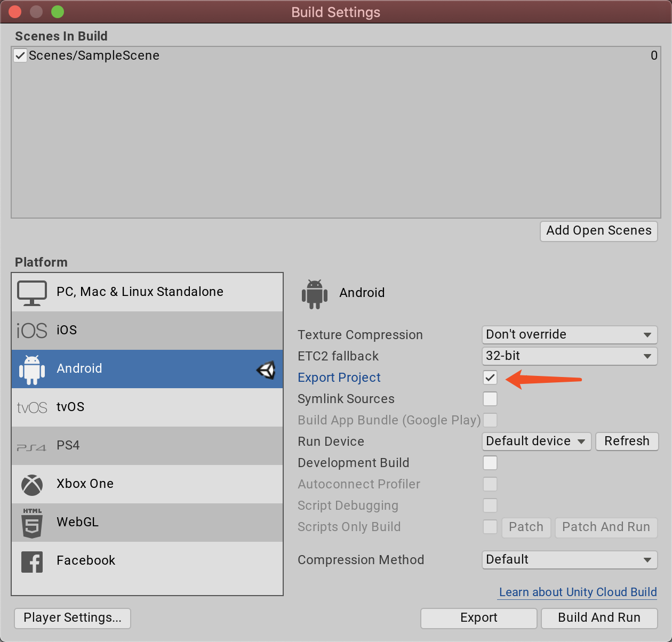Click the PC, Mac & Linux Standalone monitor icon
The width and height of the screenshot is (672, 642).
(x=32, y=293)
